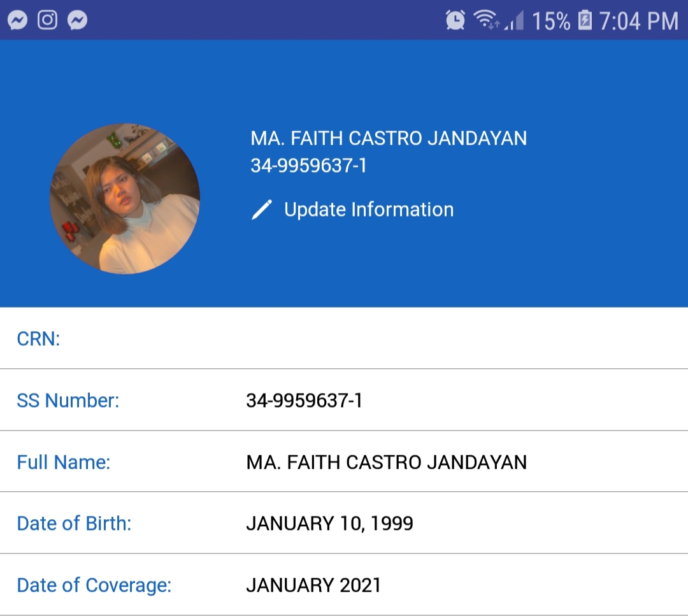Image resolution: width=688 pixels, height=616 pixels.
Task: Tap the SS number under header name
Action: (x=308, y=166)
